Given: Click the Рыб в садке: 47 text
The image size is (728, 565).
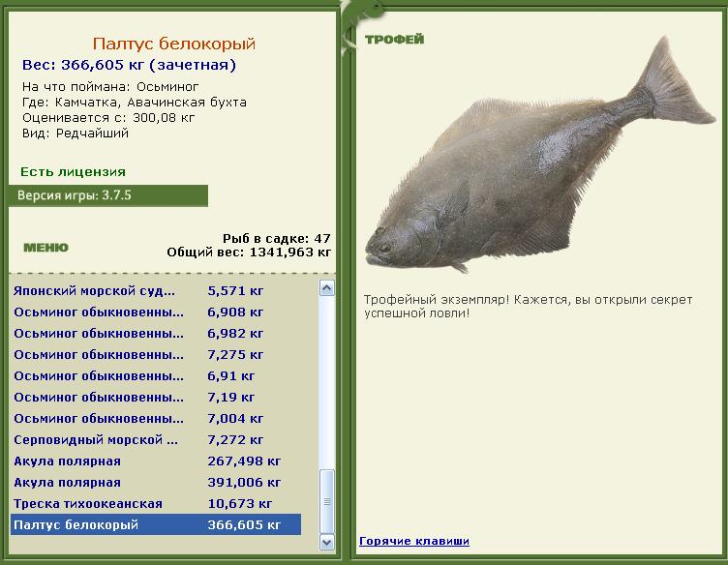Looking at the screenshot, I should (276, 238).
